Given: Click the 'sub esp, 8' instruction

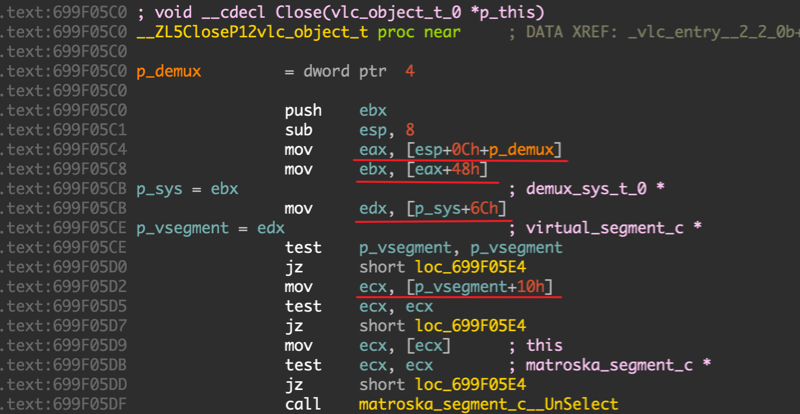Looking at the screenshot, I should 349,130.
